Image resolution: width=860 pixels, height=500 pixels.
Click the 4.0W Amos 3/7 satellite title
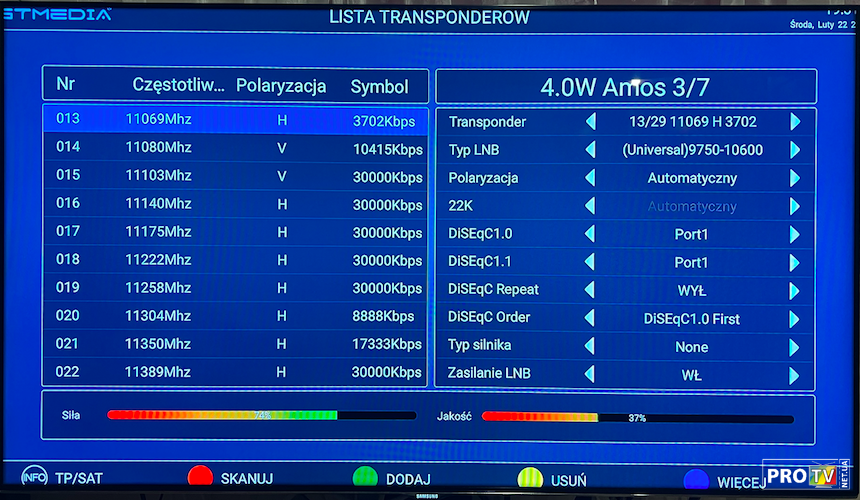(626, 86)
